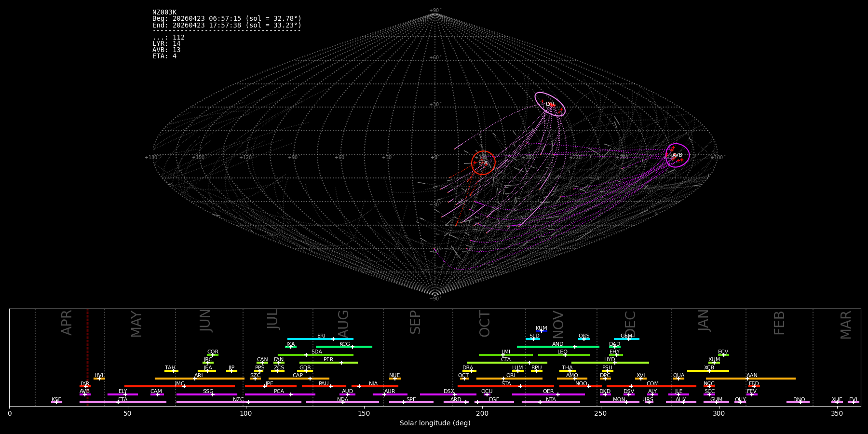Screen dimensions: 868x434
Task: Click the APR month label in the timeline
Action: coord(67,322)
